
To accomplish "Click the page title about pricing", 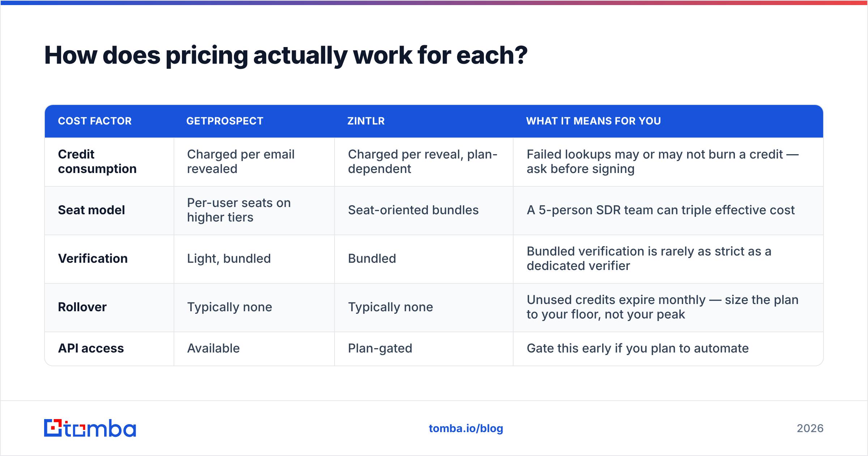I will [x=286, y=55].
